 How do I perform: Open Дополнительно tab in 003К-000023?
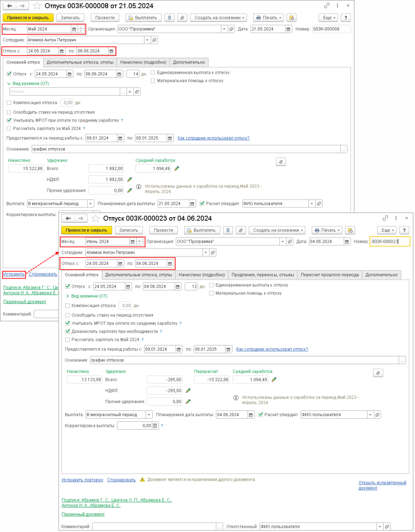[x=381, y=275]
